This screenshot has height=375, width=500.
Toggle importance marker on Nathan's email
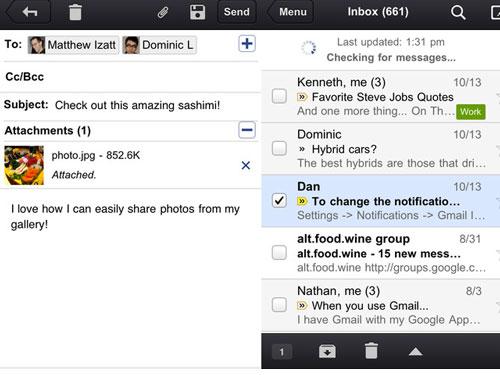(302, 305)
